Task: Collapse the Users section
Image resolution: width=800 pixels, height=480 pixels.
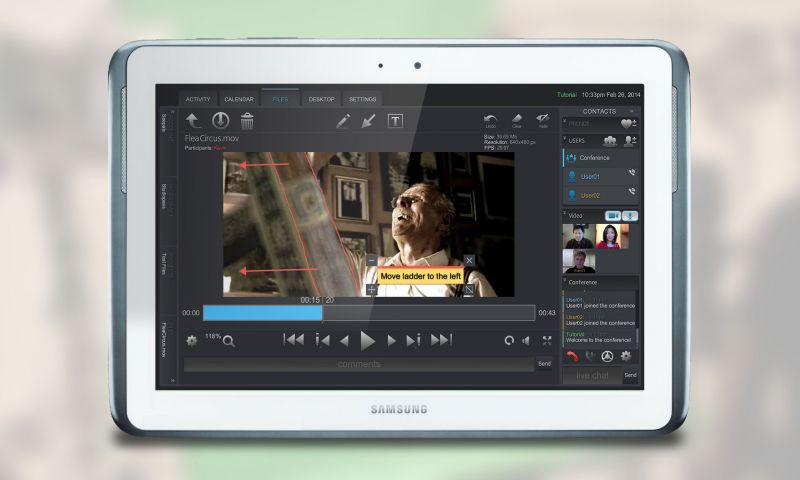Action: click(565, 139)
